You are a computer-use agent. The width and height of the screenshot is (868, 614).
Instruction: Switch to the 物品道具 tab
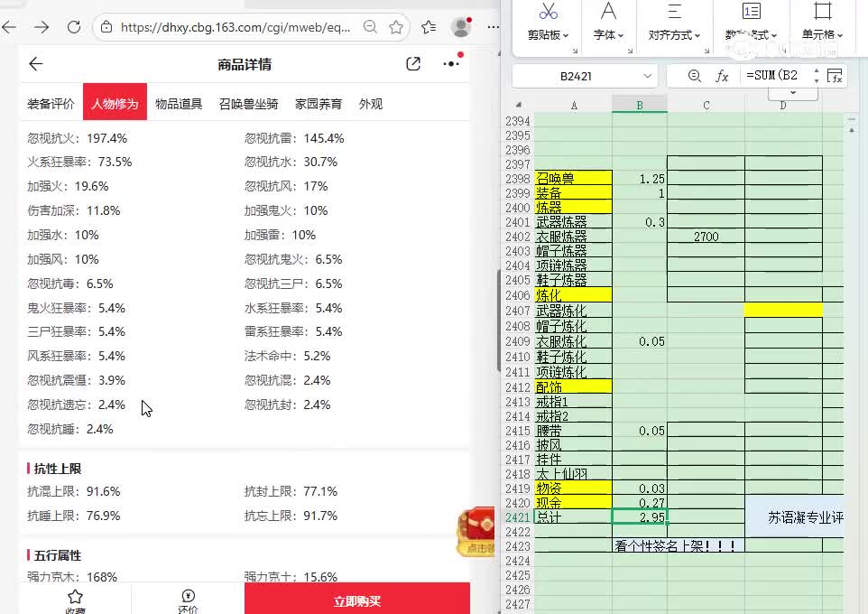coord(179,104)
